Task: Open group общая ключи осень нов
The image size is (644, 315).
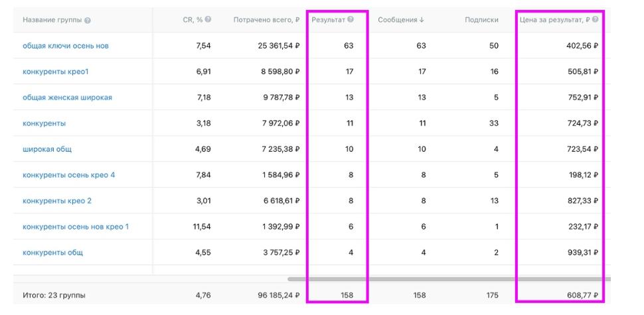Action: tap(66, 46)
